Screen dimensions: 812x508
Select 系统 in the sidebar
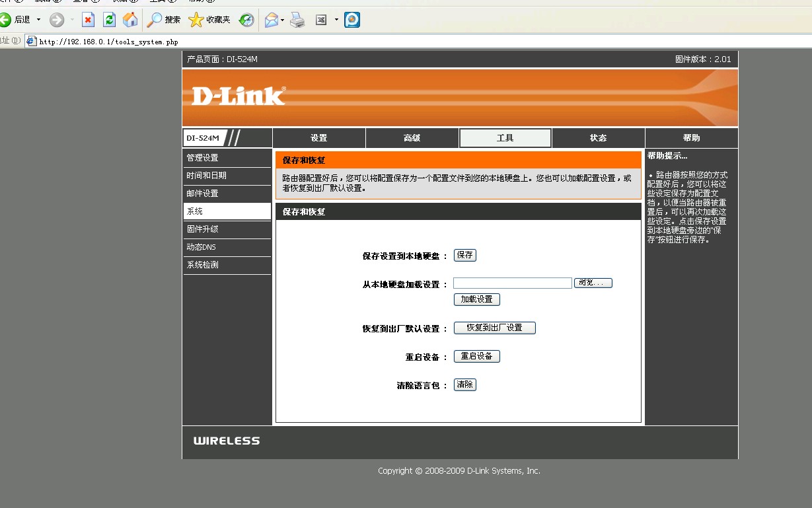[227, 211]
